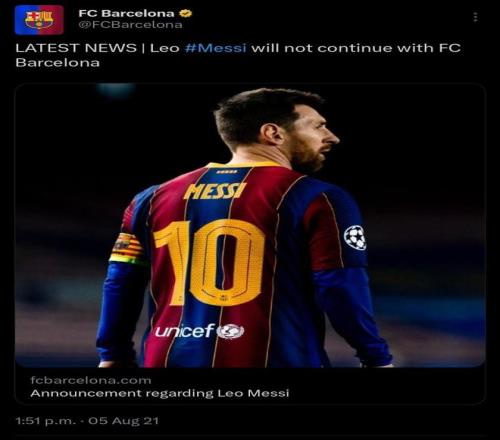Click the 'LATEST NEWS' tweet text
This screenshot has height=440, width=500.
coord(76,48)
